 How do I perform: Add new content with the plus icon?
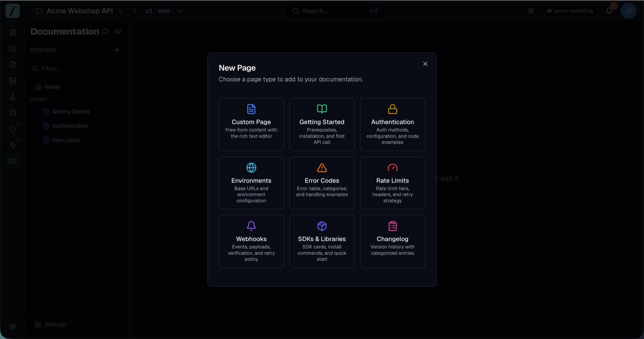click(117, 50)
